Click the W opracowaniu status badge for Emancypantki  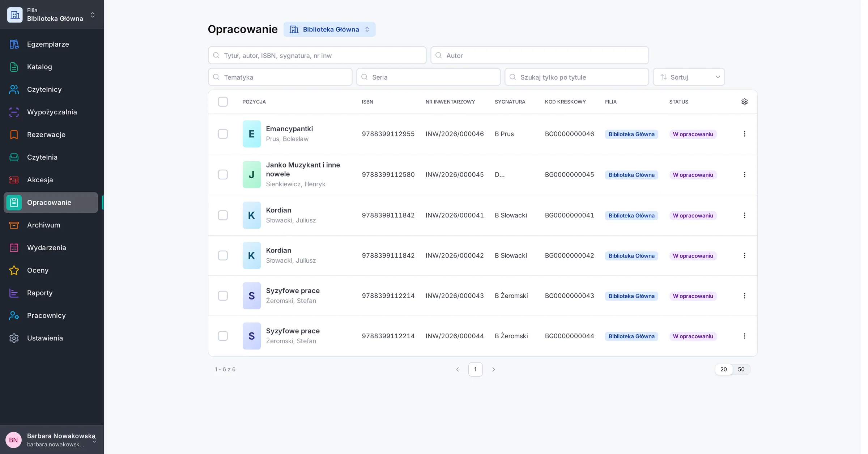693,134
